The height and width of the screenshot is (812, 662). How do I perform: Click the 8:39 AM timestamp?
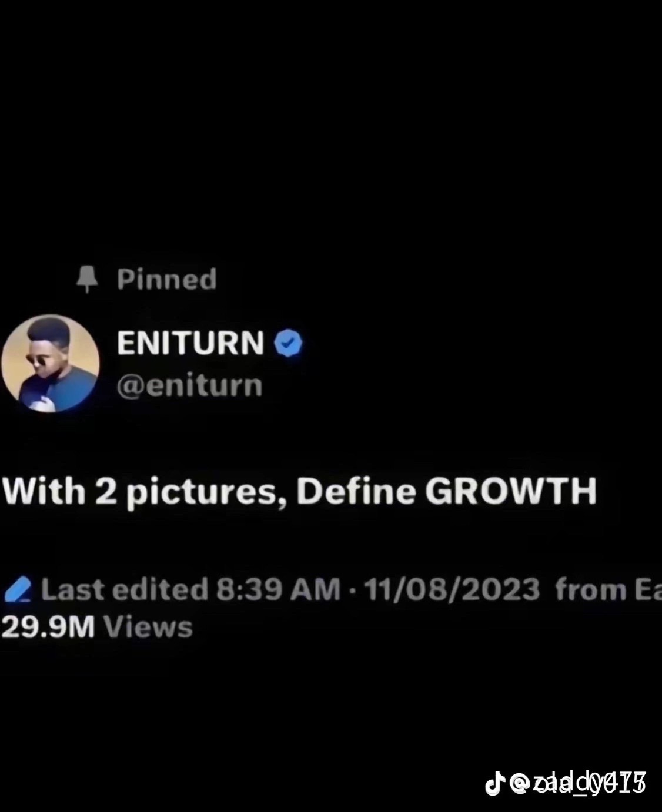[x=278, y=589]
